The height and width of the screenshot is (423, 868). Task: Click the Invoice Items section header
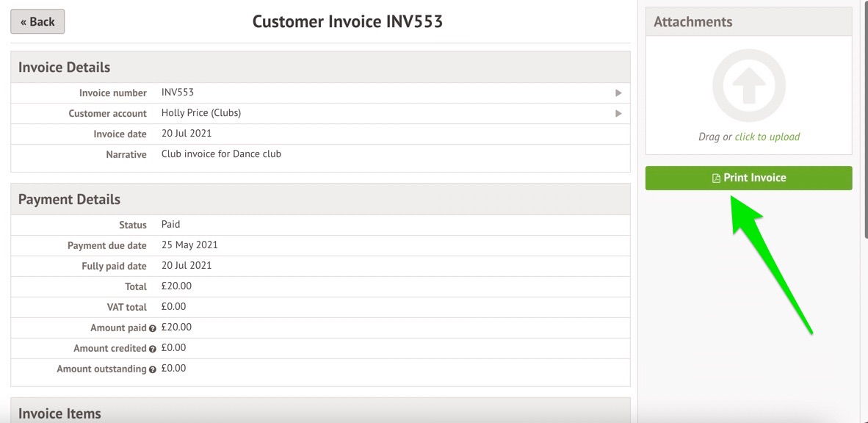[59, 413]
